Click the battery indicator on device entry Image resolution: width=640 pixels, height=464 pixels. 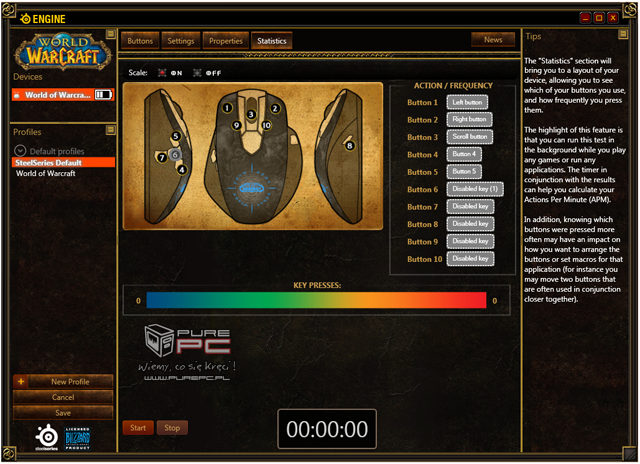pyautogui.click(x=103, y=95)
